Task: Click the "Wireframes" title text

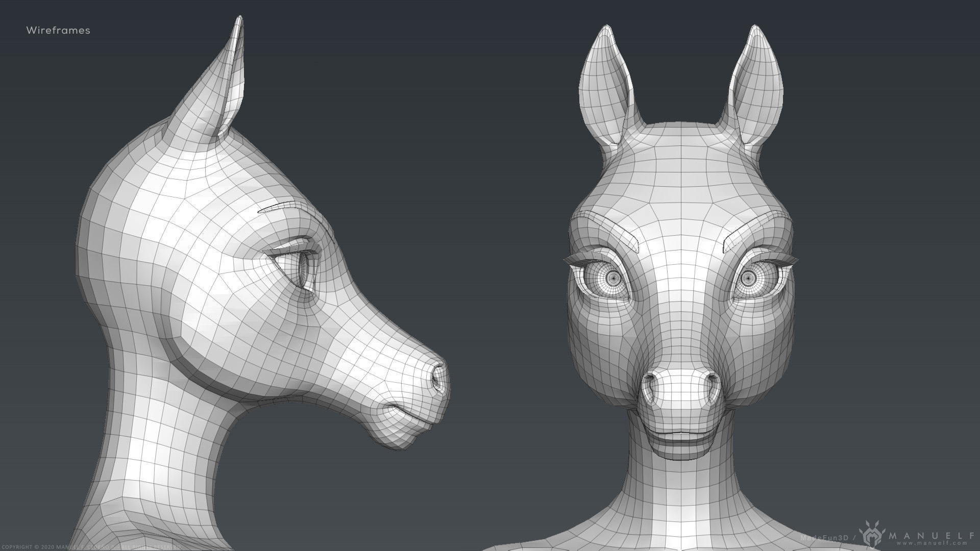Action: [x=58, y=31]
